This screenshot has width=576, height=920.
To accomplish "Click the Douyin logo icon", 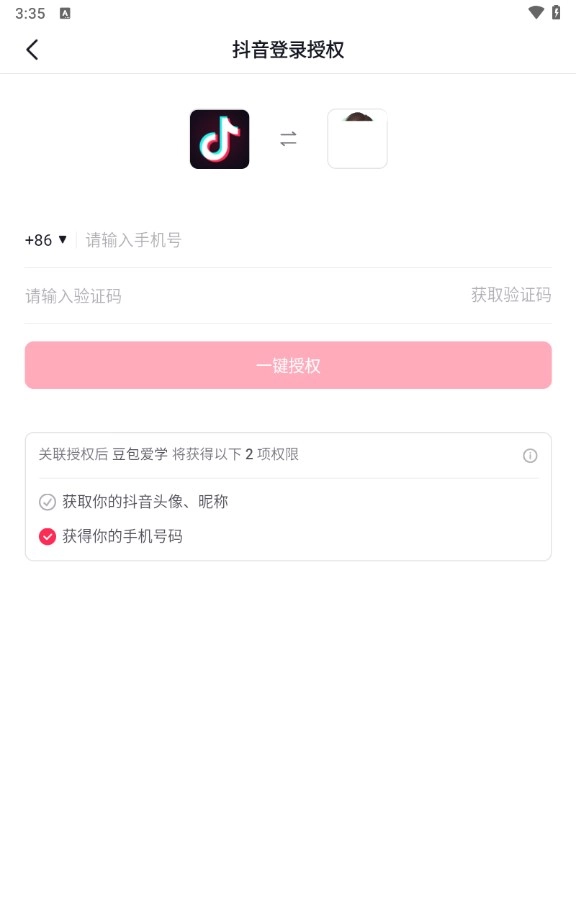I will pos(219,138).
